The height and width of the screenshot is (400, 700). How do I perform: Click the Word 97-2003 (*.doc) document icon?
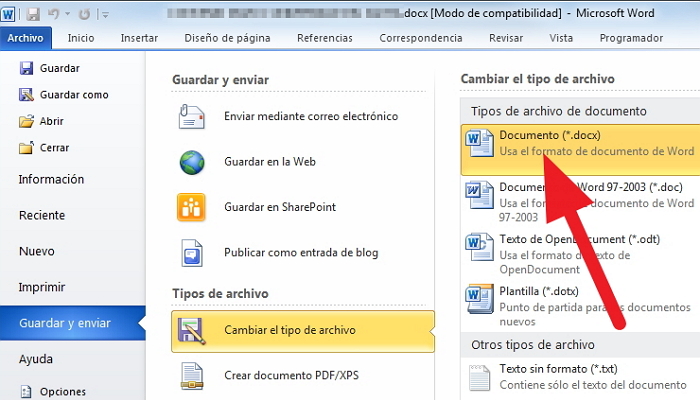click(479, 195)
